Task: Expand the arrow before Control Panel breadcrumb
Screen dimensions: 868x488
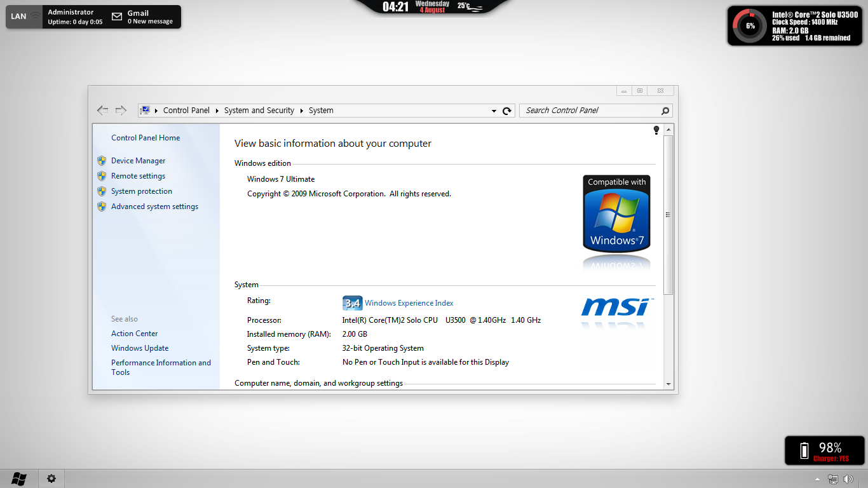Action: [156, 111]
